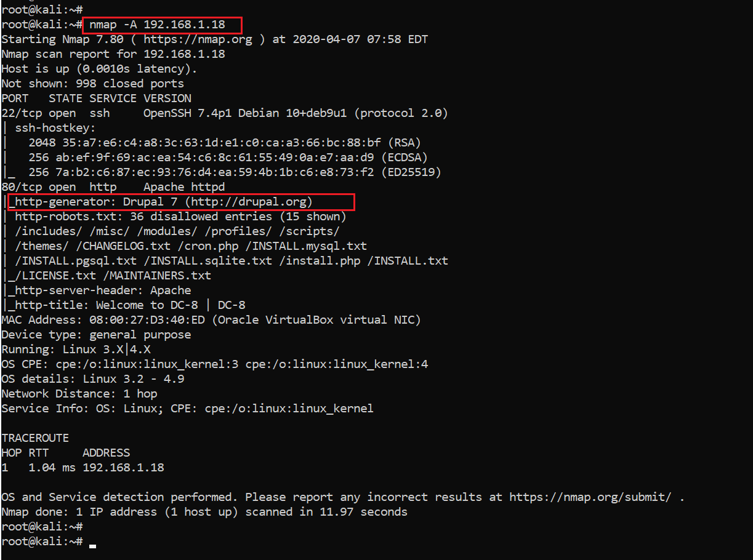Click the ECDSA hostkey fingerprint line
Viewport: 753px width, 560px height.
228,158
